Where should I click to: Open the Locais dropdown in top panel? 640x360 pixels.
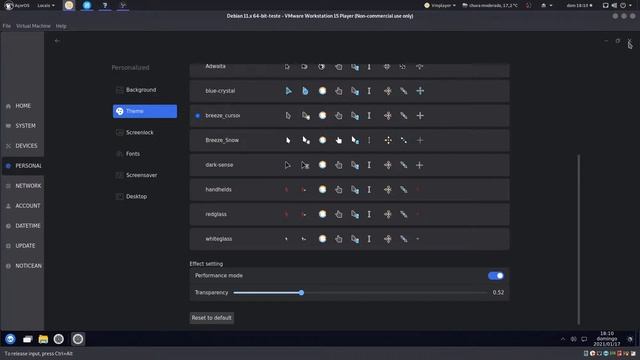coord(46,6)
